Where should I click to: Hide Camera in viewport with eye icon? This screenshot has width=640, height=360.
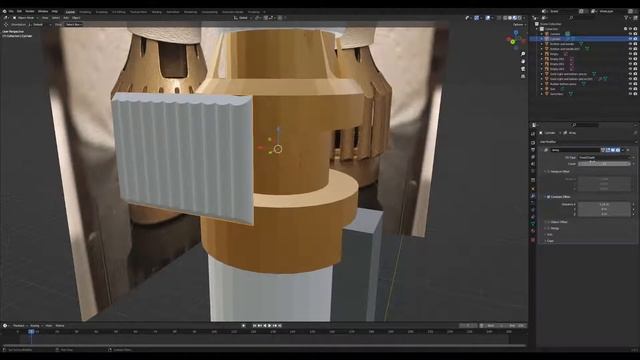(x=630, y=33)
